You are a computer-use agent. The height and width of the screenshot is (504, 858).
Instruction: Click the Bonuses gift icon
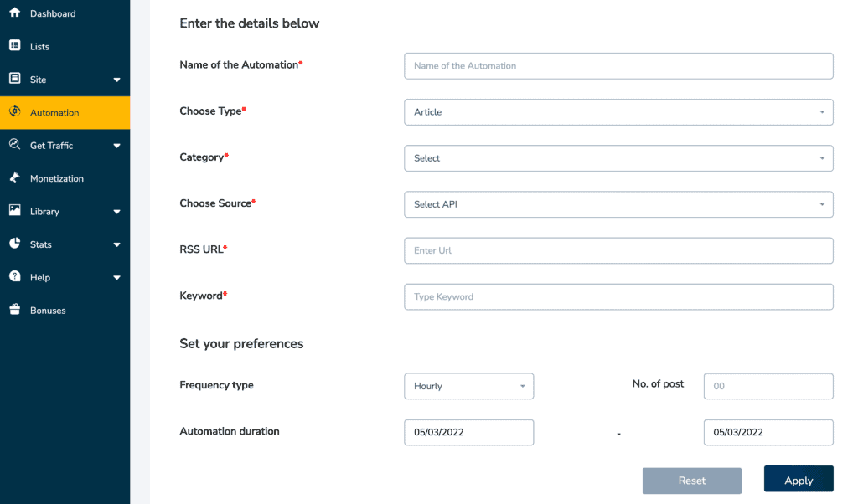[x=14, y=310]
